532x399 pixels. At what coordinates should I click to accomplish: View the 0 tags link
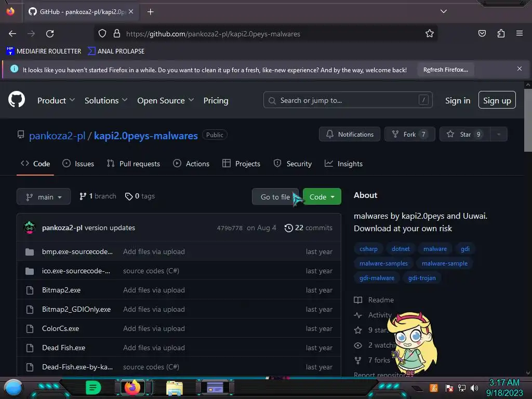[x=140, y=196]
